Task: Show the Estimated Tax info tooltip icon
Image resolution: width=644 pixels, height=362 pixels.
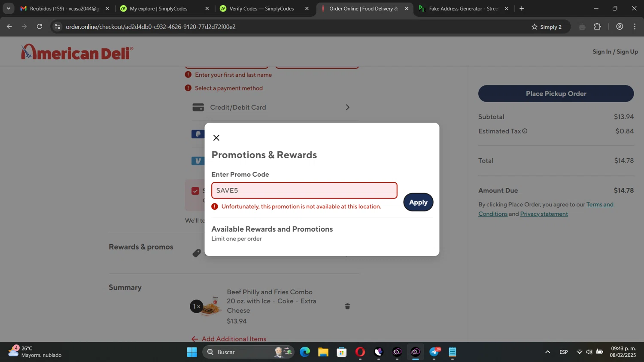Action: pos(525,131)
